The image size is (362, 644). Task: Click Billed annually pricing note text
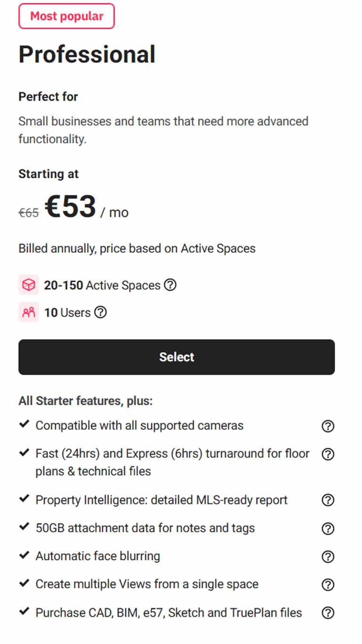[137, 249]
